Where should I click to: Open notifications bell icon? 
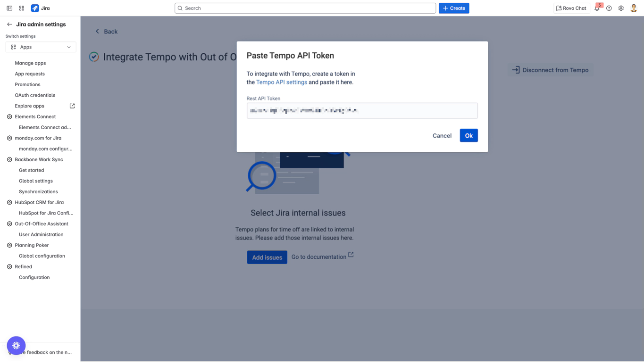[597, 8]
